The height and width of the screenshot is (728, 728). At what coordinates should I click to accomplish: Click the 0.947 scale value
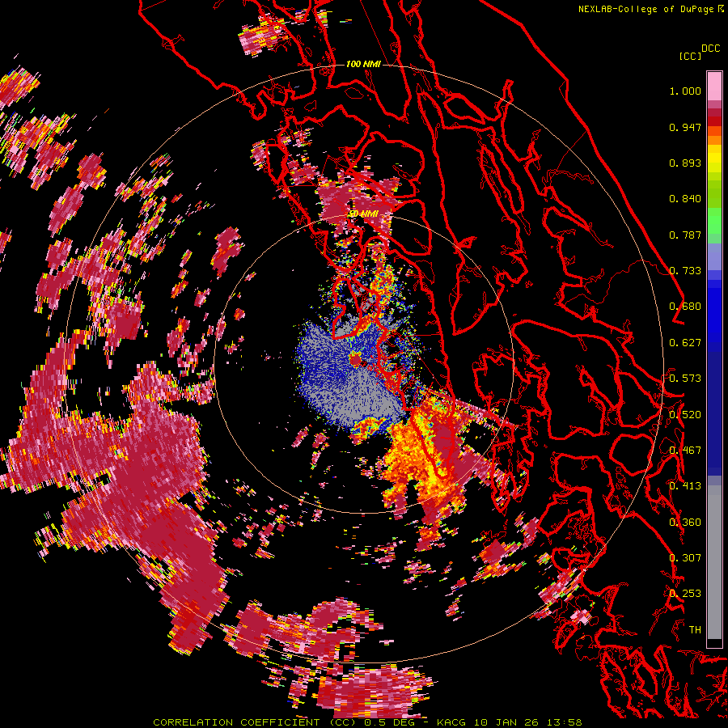click(685, 127)
